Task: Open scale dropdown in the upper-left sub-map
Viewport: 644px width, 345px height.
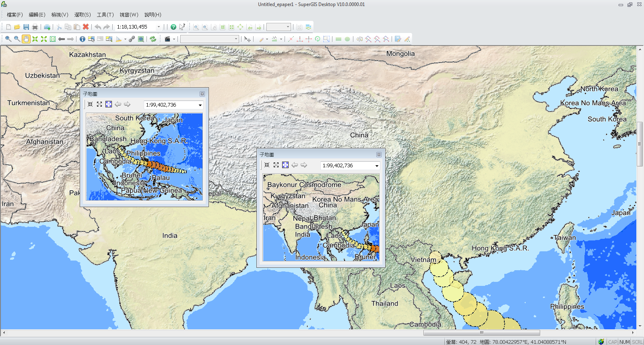Action: pos(200,105)
